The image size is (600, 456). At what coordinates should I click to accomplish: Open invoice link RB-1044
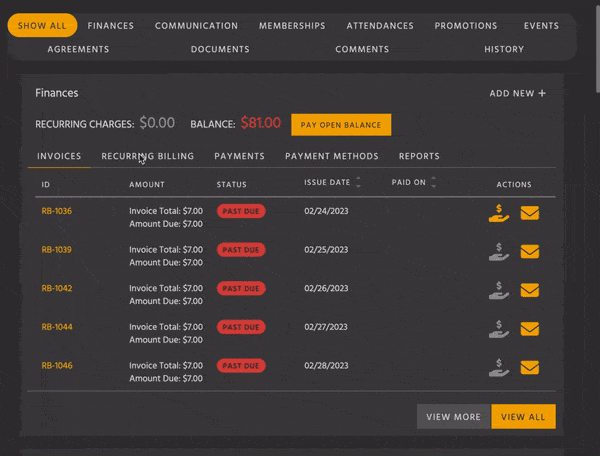pyautogui.click(x=57, y=327)
